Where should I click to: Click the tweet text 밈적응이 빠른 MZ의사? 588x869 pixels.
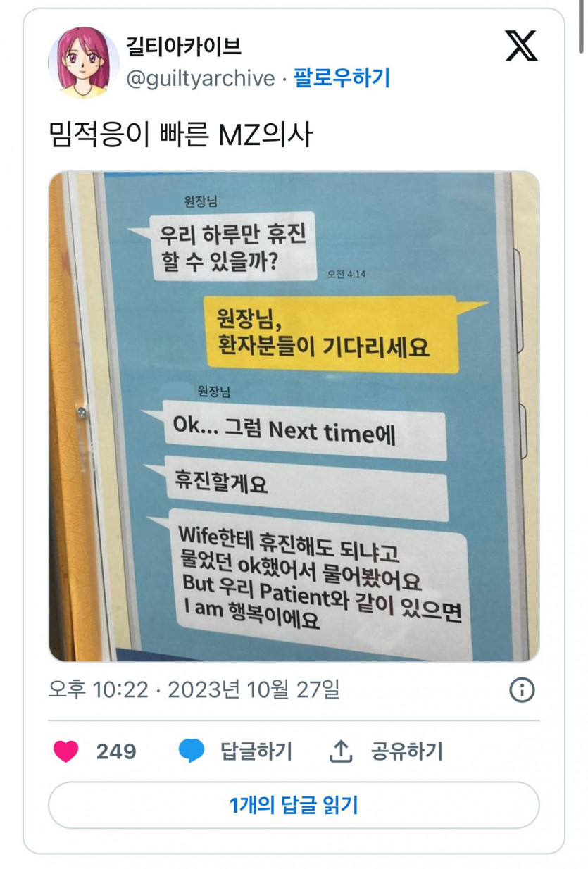pos(180,135)
